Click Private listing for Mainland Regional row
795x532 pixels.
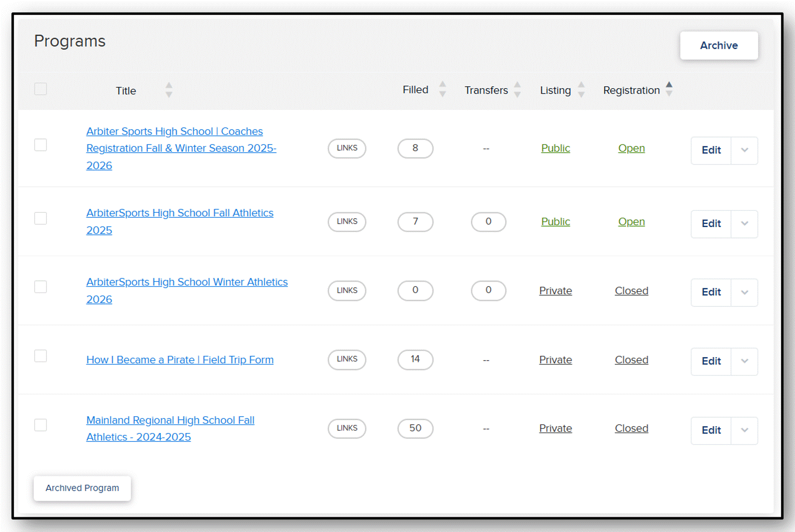[555, 429]
